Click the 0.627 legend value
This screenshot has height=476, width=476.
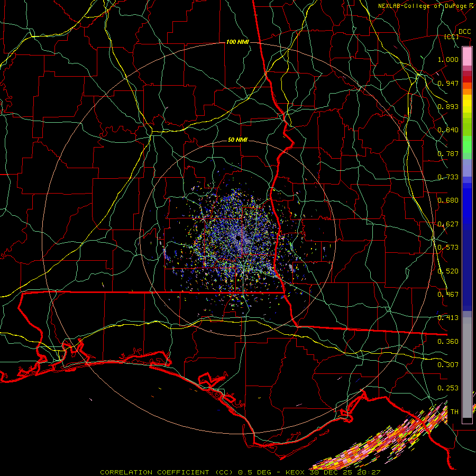tap(448, 224)
